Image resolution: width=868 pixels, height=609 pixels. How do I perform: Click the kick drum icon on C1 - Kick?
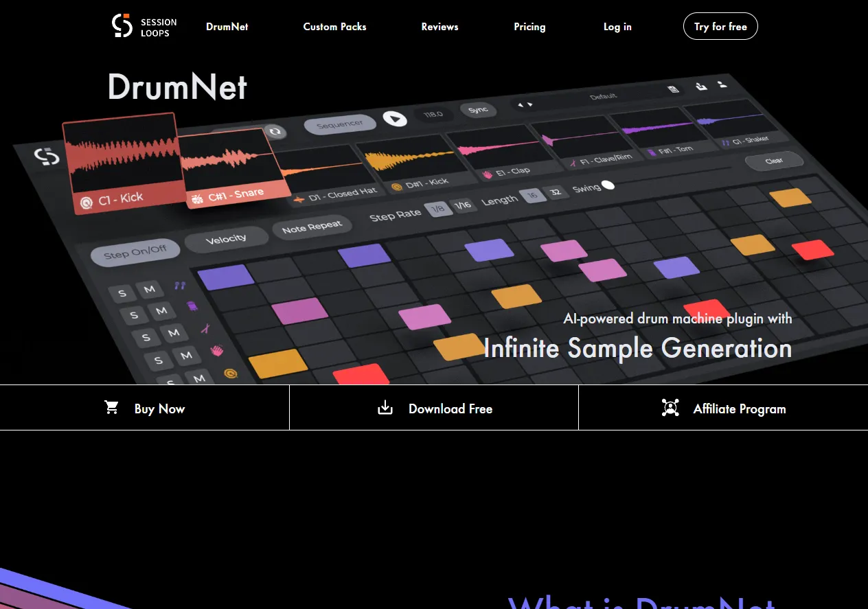86,202
